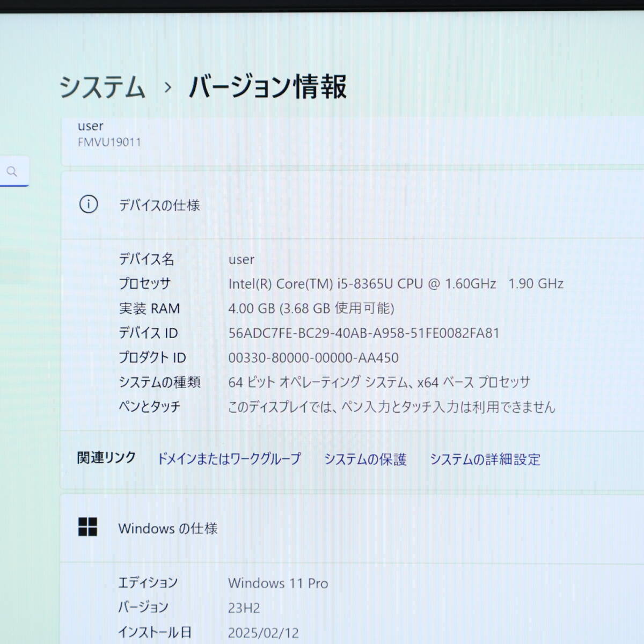Select version value 23H2

[x=244, y=608]
